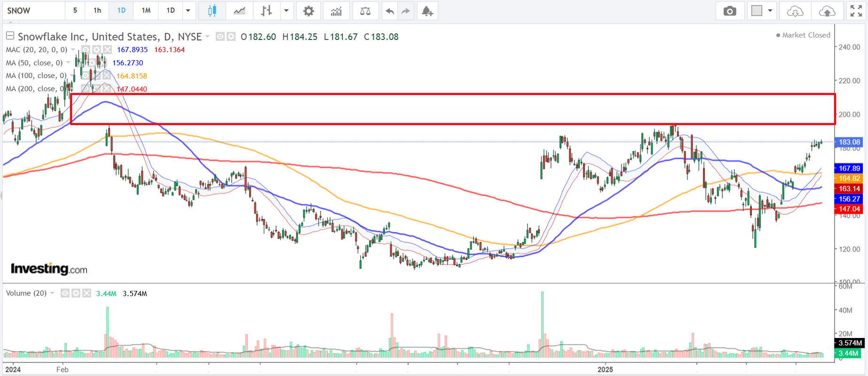Open MAC (20, 20, 0, 0) settings gear
Viewport: 868px width, 376px height.
pyautogui.click(x=96, y=49)
